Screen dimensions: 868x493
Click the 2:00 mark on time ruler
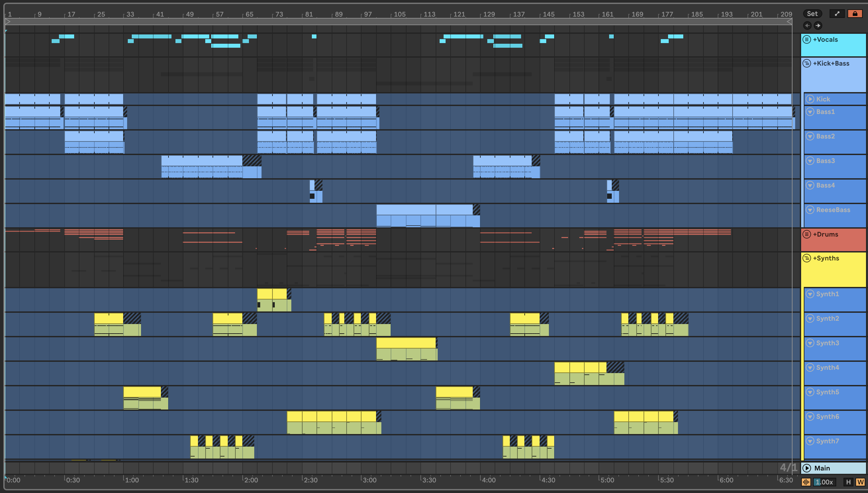point(251,480)
